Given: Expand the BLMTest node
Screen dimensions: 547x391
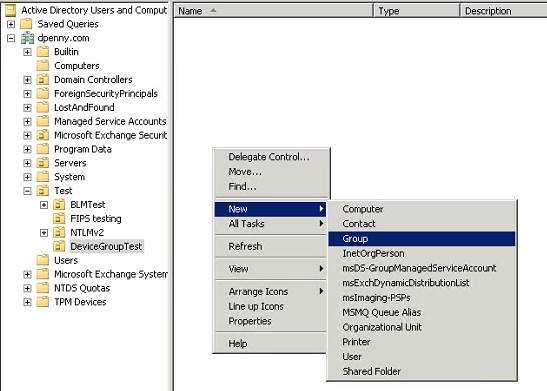Looking at the screenshot, I should (x=44, y=205).
